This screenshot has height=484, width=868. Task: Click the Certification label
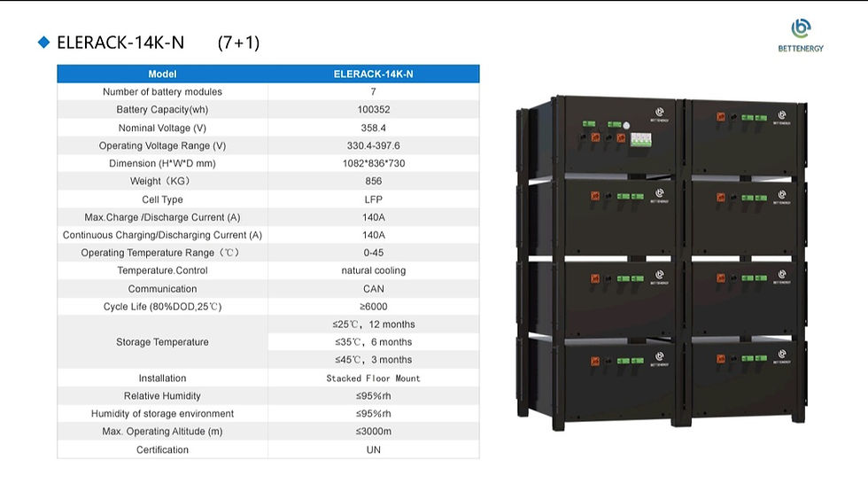162,449
